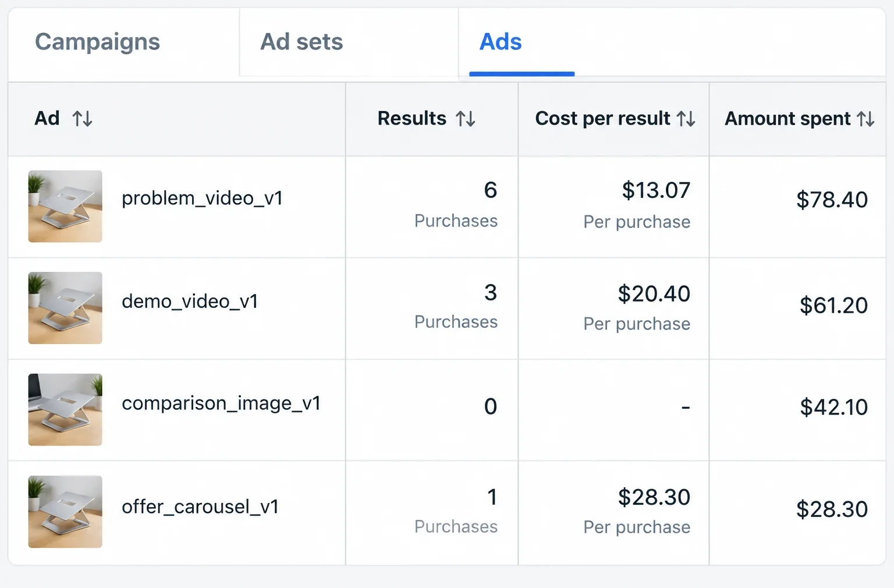Screen dimensions: 894x588
Task: Click the 0 result for comparison_image_v1
Action: [491, 406]
